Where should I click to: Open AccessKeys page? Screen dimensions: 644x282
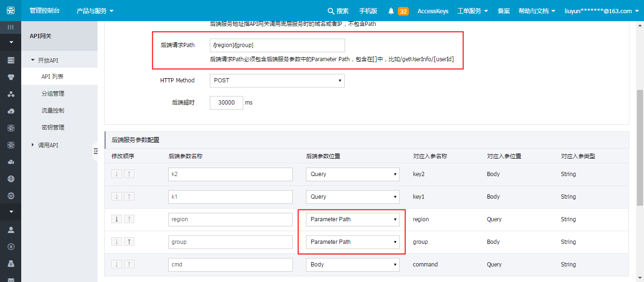tap(433, 11)
